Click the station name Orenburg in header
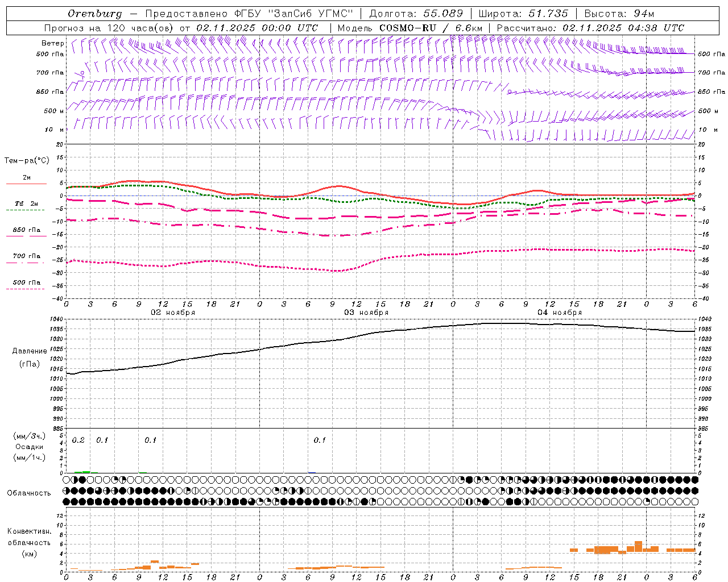 pyautogui.click(x=94, y=14)
